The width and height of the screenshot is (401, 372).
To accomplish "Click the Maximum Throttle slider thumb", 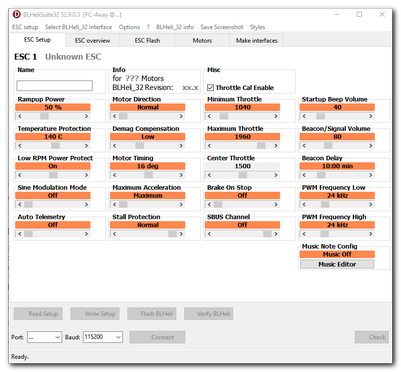I will point(261,146).
